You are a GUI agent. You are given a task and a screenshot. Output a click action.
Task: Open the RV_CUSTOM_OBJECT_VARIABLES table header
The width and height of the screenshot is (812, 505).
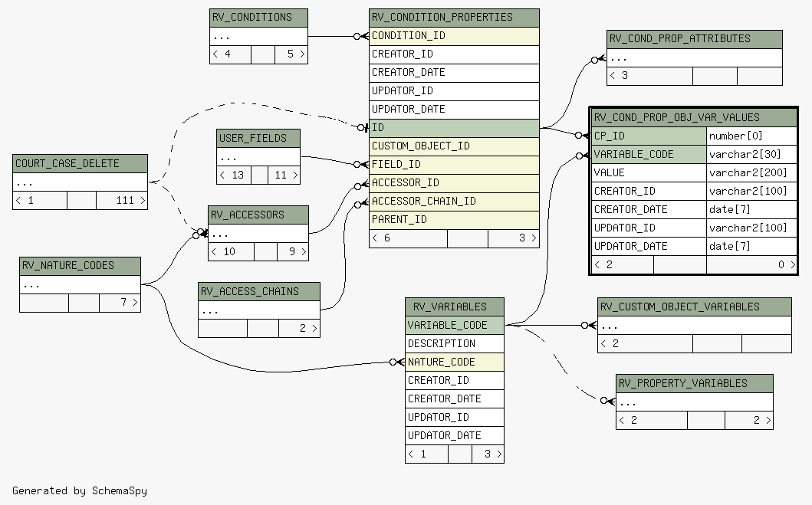[x=695, y=307]
